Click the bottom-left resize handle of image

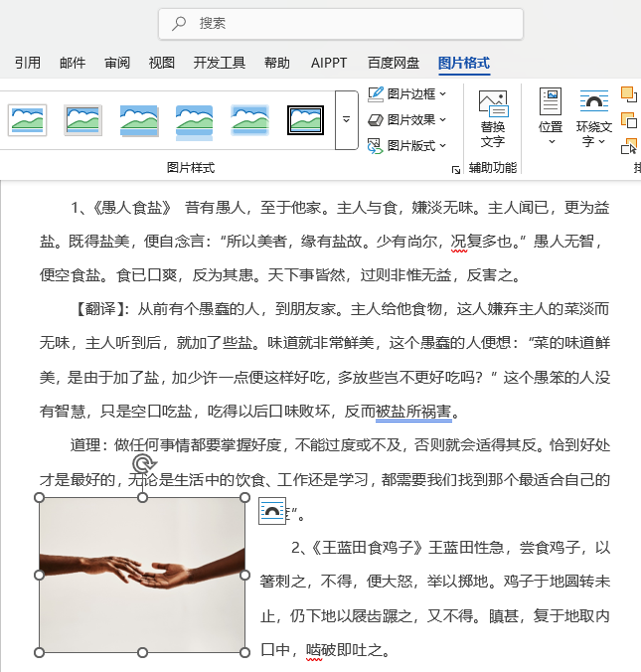39,653
